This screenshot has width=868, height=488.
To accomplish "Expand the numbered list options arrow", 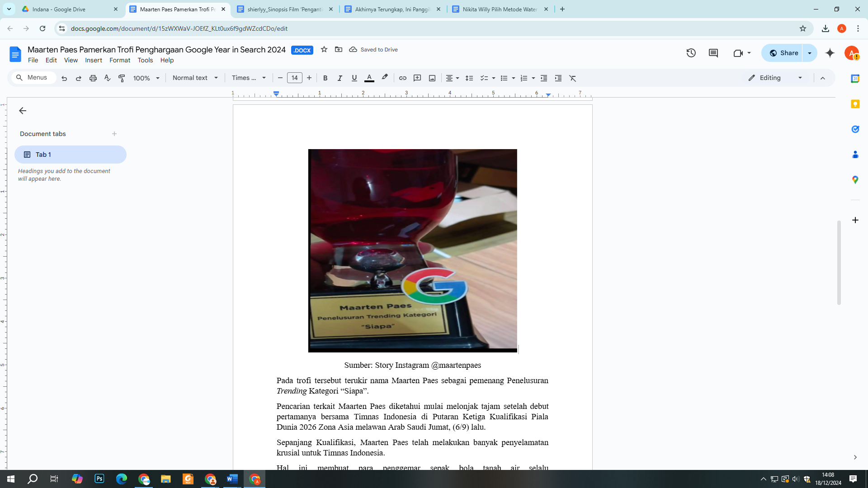I will tap(533, 78).
